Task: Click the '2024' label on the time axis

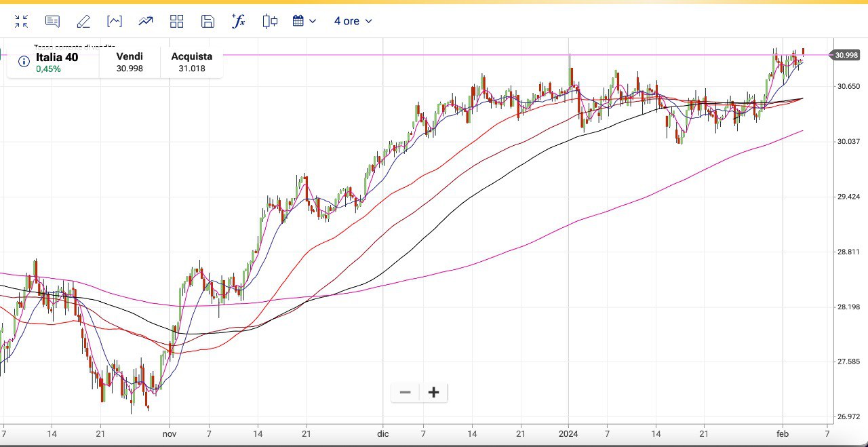Action: [568, 433]
